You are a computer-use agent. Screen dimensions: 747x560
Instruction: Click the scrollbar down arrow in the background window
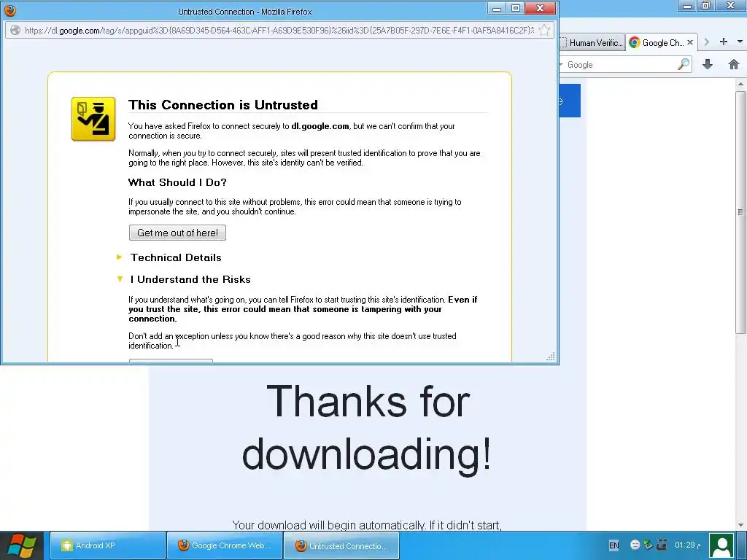pos(740,525)
